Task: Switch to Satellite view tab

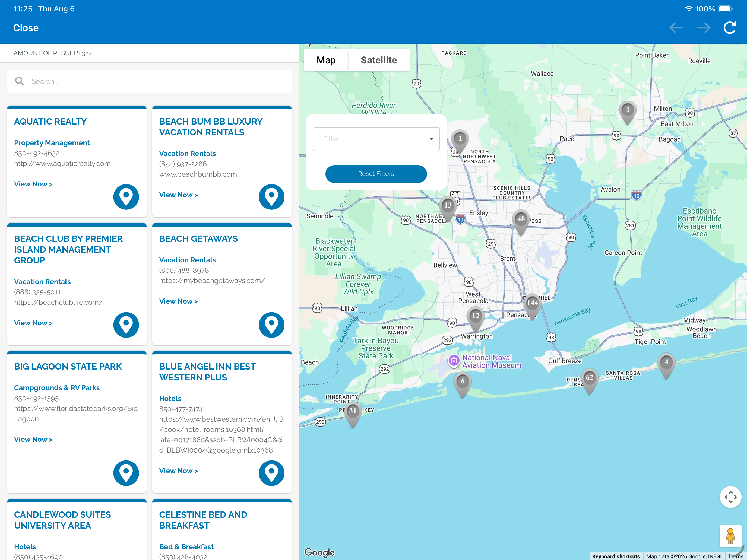Action: point(379,60)
